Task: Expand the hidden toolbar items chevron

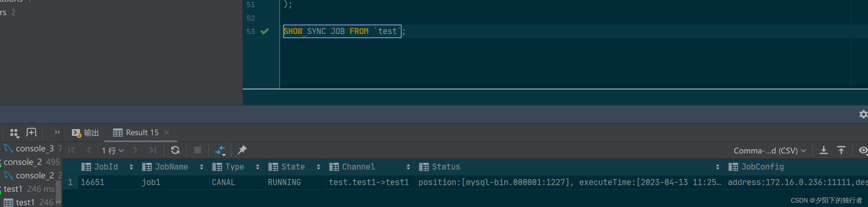Action: 57,132
